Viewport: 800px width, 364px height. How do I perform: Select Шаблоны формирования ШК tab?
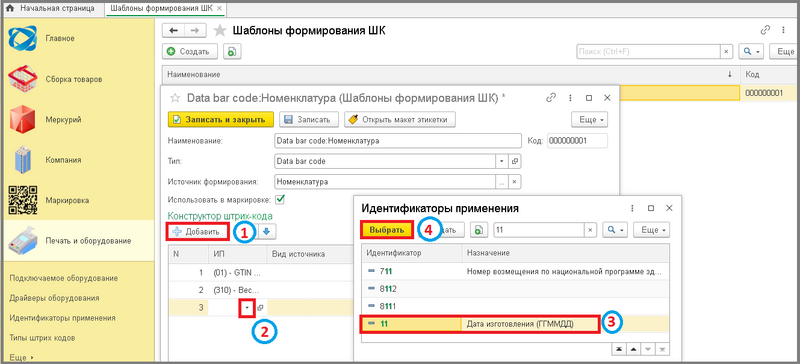(161, 9)
